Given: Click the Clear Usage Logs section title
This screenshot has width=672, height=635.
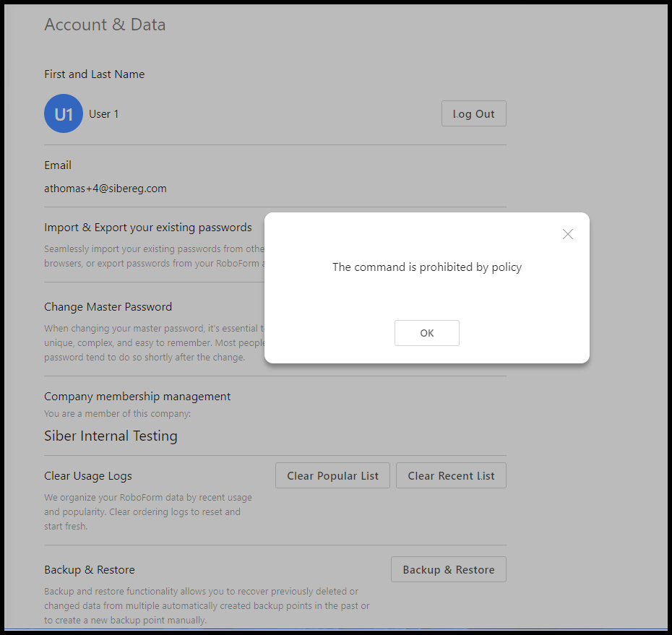Looking at the screenshot, I should click(x=88, y=476).
